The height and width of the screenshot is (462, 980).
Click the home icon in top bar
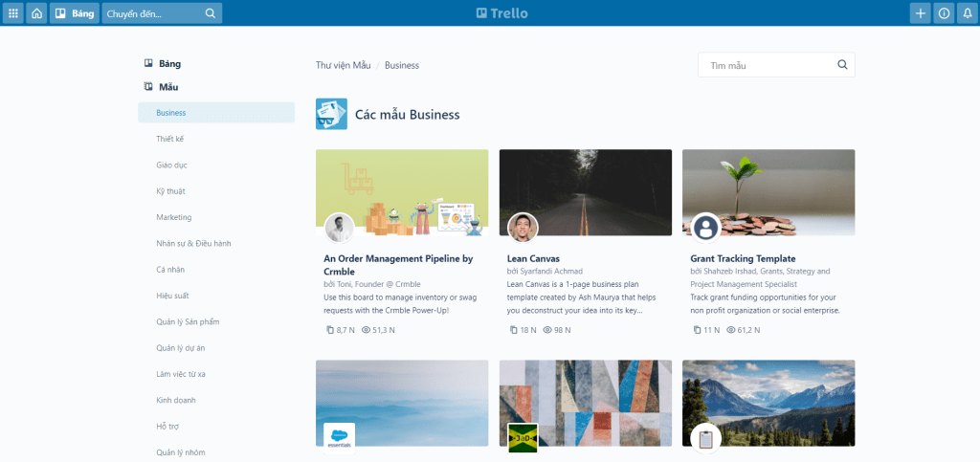point(36,13)
